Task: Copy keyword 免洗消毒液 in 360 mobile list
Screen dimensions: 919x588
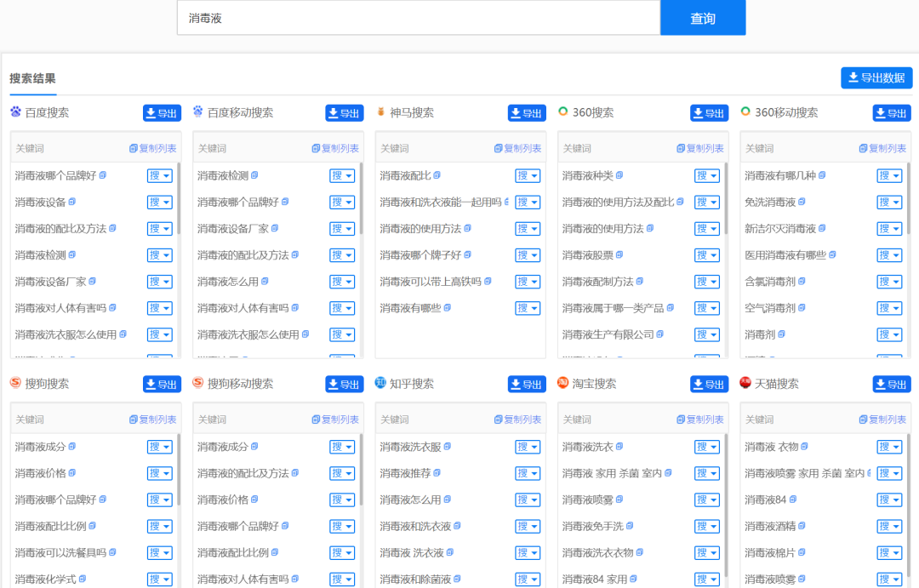Action: (x=802, y=202)
